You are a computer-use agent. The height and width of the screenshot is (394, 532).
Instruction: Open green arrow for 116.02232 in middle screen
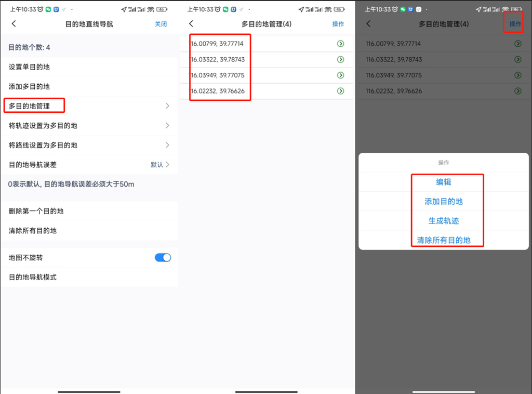click(340, 91)
